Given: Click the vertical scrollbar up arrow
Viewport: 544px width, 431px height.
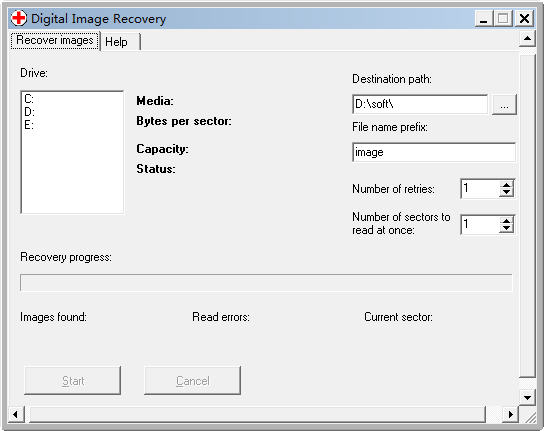Looking at the screenshot, I should [527, 39].
